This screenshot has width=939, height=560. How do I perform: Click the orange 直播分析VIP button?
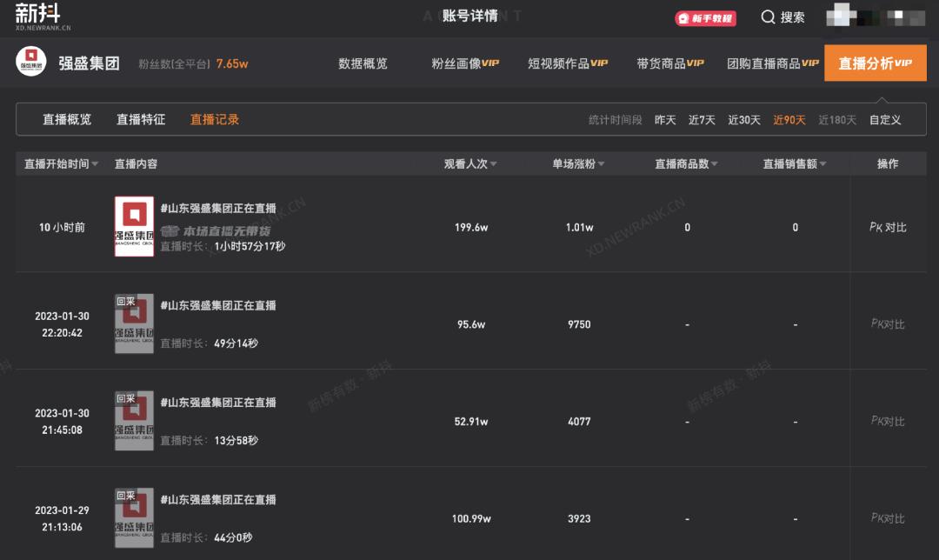[x=875, y=63]
